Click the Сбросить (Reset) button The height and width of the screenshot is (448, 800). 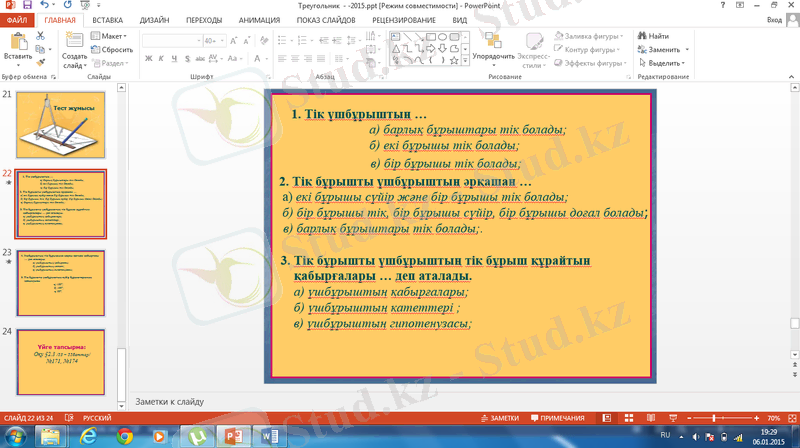tap(115, 49)
